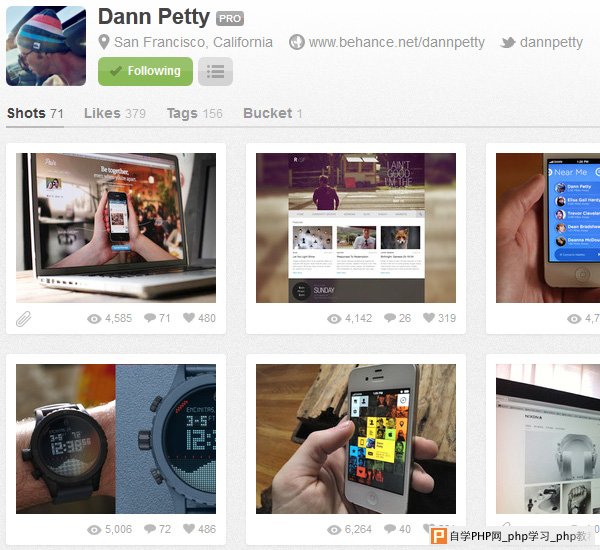Click the comment bubble icon beside 72
Screen dimensions: 600x550
[x=150, y=529]
